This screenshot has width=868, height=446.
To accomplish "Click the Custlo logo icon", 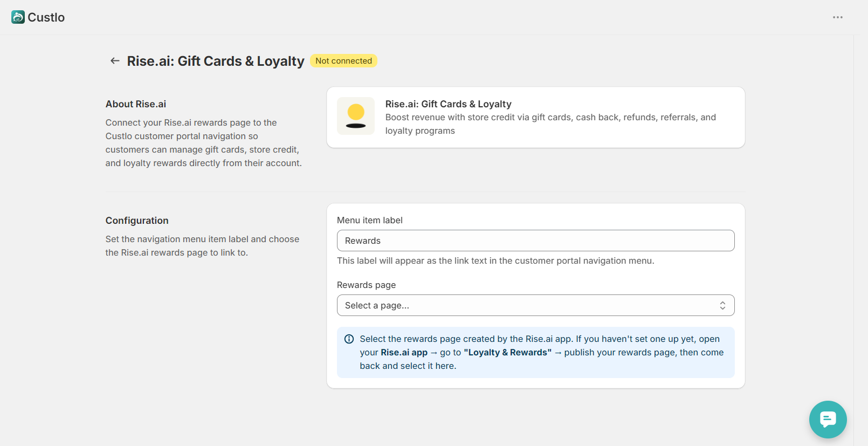I will (18, 17).
